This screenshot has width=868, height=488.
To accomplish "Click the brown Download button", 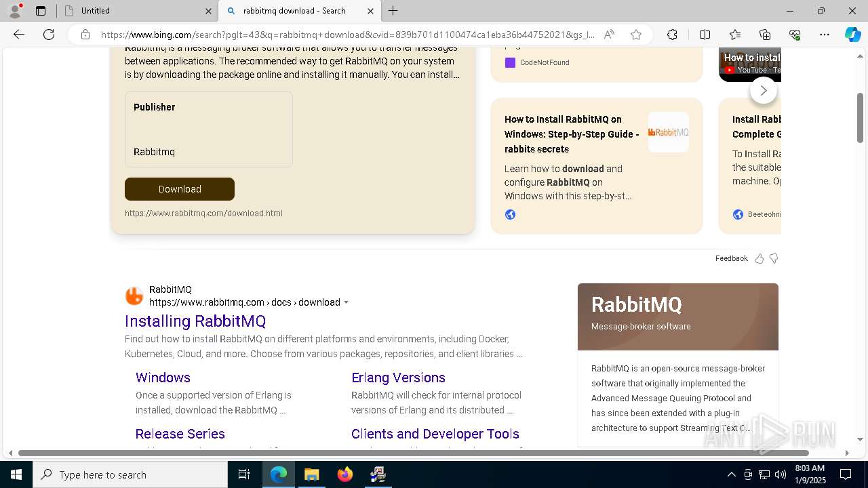I will 180,189.
